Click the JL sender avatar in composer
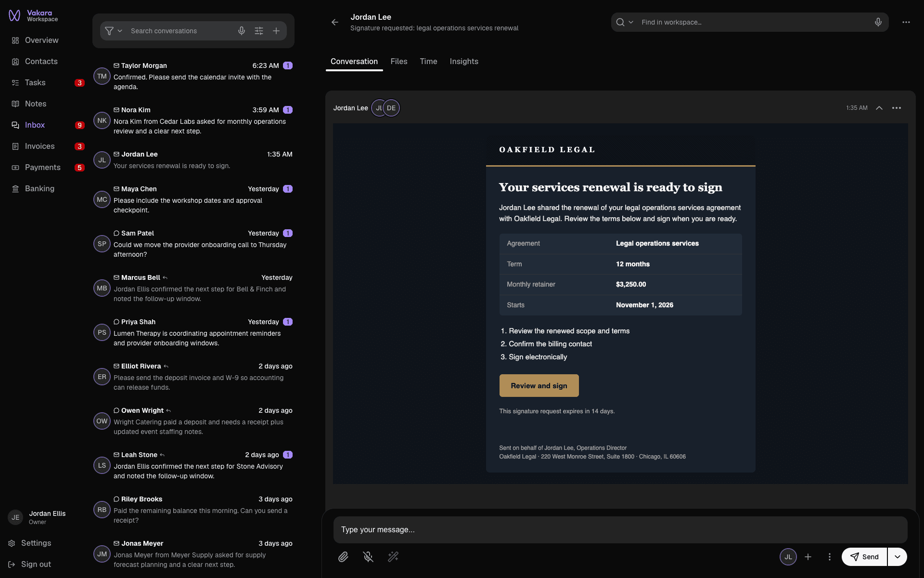This screenshot has width=924, height=578. 788,557
